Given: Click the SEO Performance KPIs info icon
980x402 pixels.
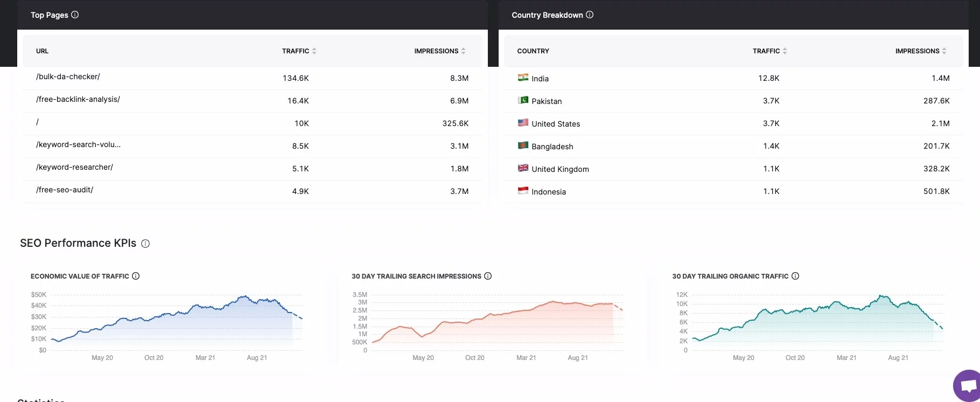Looking at the screenshot, I should pyautogui.click(x=145, y=244).
